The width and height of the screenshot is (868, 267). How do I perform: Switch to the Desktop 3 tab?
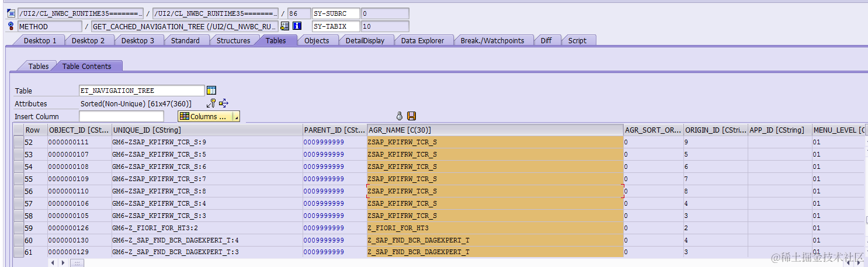[138, 40]
